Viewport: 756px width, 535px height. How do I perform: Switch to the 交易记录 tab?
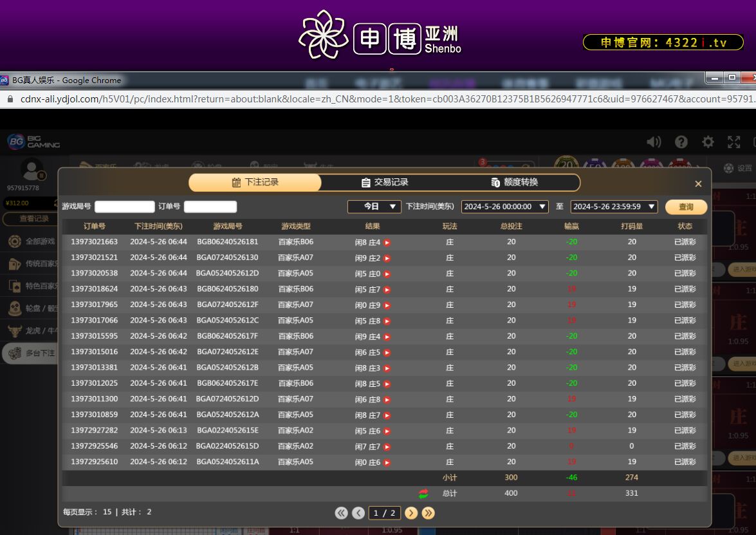[x=385, y=183]
